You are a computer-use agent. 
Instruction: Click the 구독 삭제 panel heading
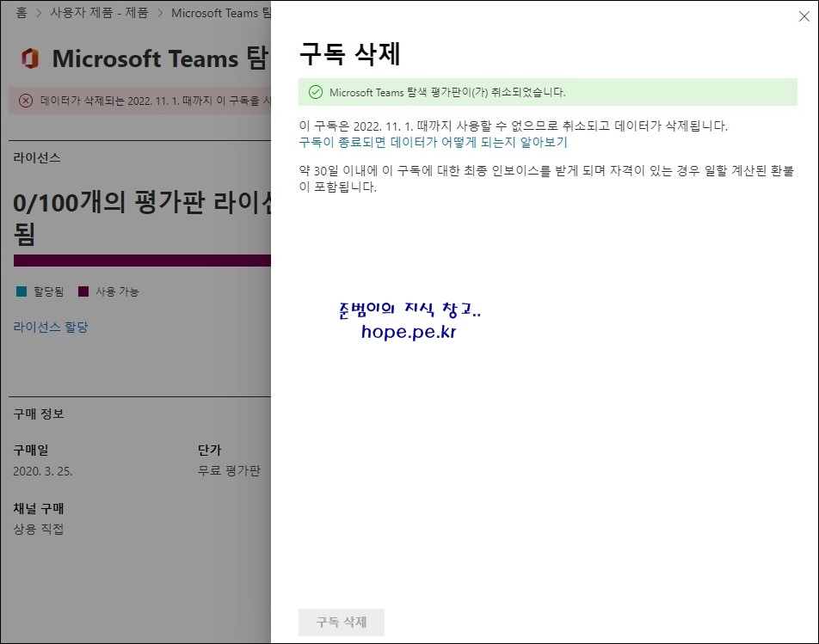pyautogui.click(x=349, y=54)
